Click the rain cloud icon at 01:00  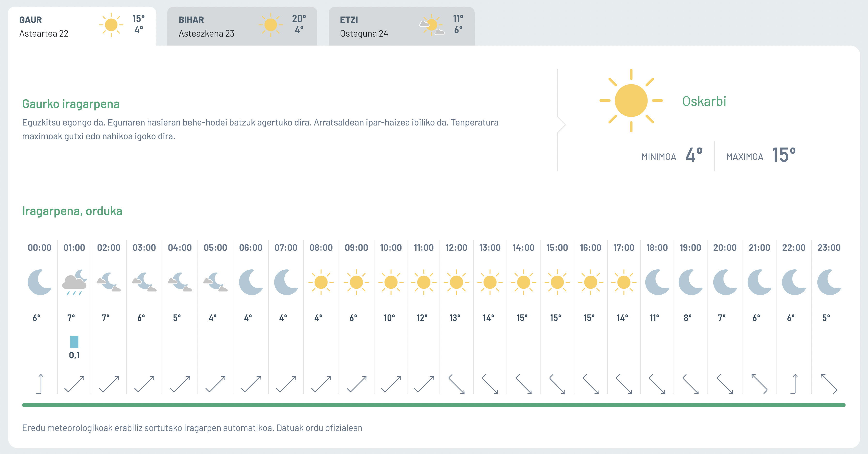75,282
